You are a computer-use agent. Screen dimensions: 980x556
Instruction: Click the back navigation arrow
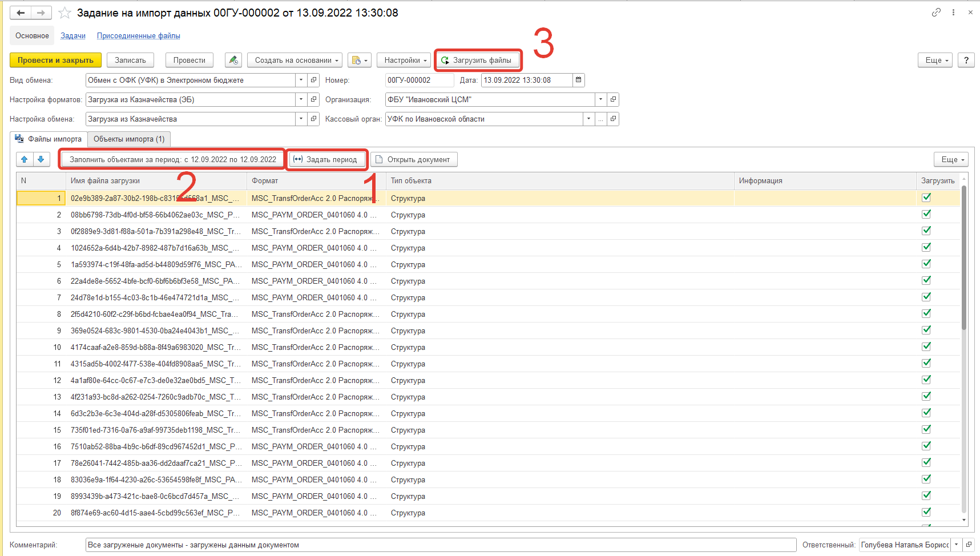click(21, 13)
